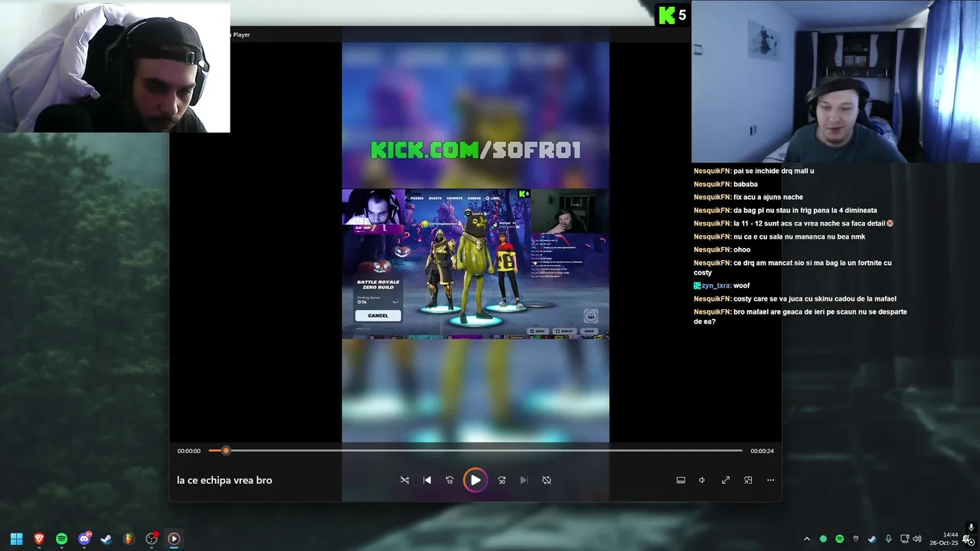Go to the previous track

point(427,480)
